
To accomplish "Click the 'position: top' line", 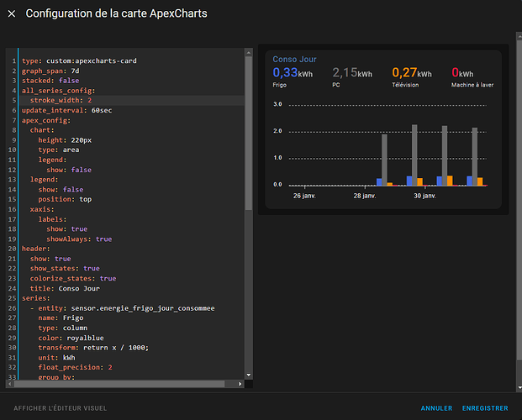I will 65,199.
